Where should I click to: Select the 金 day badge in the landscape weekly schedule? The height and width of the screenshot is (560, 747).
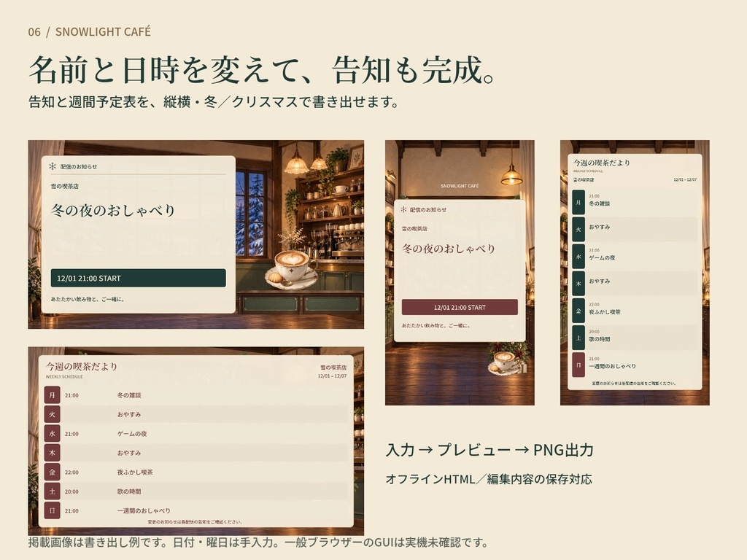[x=52, y=472]
